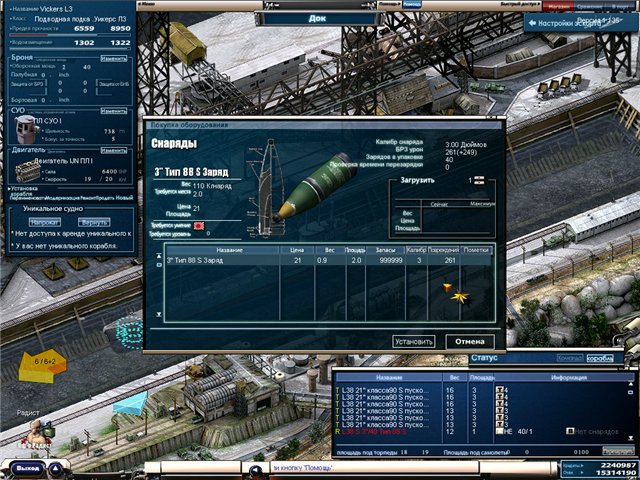
Task: Switch to the корабль tab in Статус
Action: tap(600, 357)
